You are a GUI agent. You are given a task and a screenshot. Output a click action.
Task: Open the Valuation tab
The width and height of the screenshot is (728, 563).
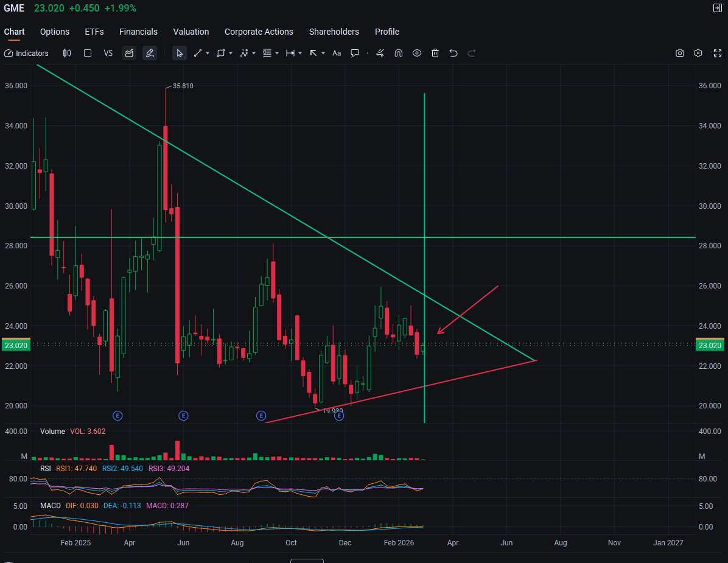pyautogui.click(x=191, y=32)
